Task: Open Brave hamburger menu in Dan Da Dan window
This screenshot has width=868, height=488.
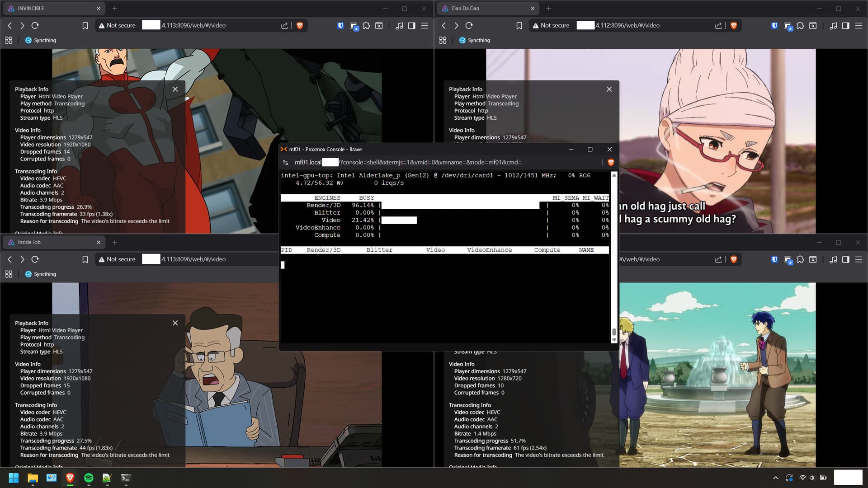Action: 859,26
